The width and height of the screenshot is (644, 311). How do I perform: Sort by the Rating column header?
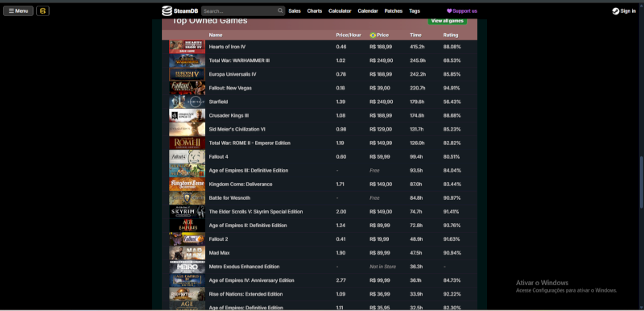tap(451, 35)
